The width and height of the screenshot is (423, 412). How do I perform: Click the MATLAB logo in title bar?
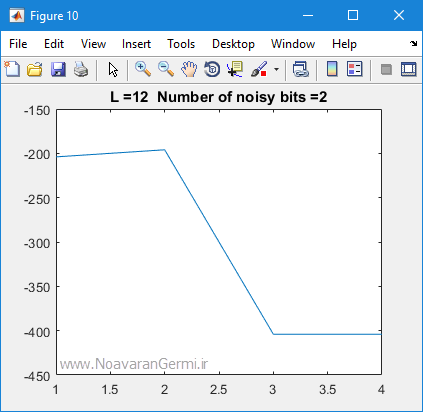click(x=17, y=16)
